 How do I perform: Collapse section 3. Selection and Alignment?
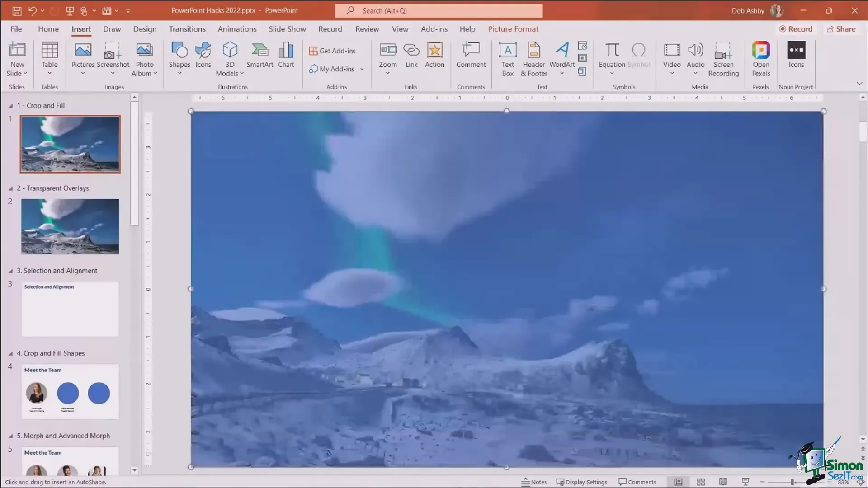pyautogui.click(x=10, y=271)
